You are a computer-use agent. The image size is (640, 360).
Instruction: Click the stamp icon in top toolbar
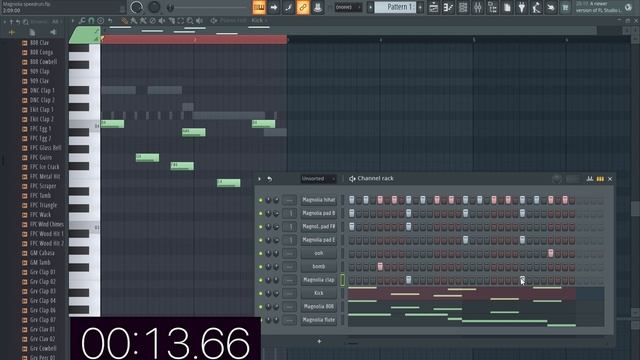(x=318, y=7)
